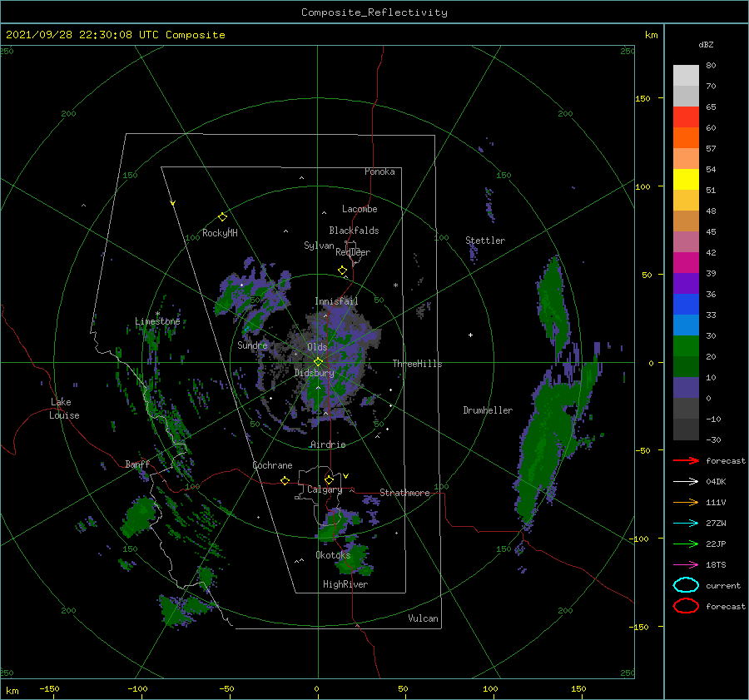Click the RockyMH label

(x=220, y=233)
